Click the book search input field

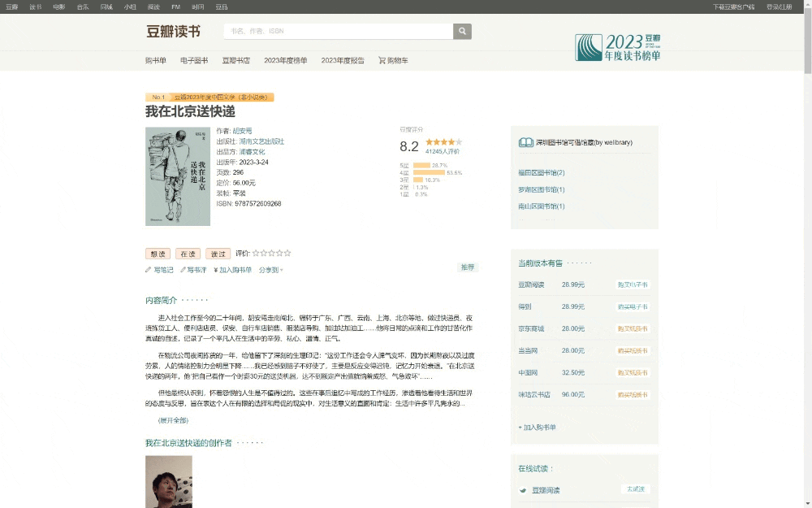pyautogui.click(x=338, y=32)
